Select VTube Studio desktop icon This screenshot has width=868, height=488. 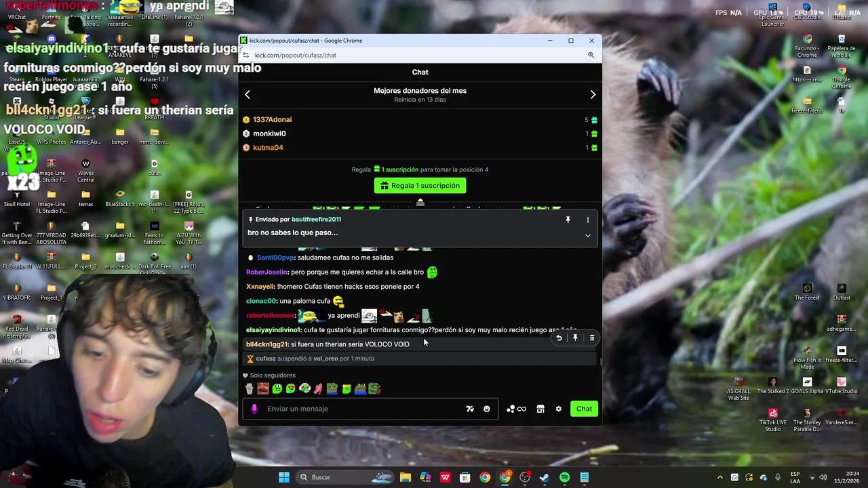(842, 386)
